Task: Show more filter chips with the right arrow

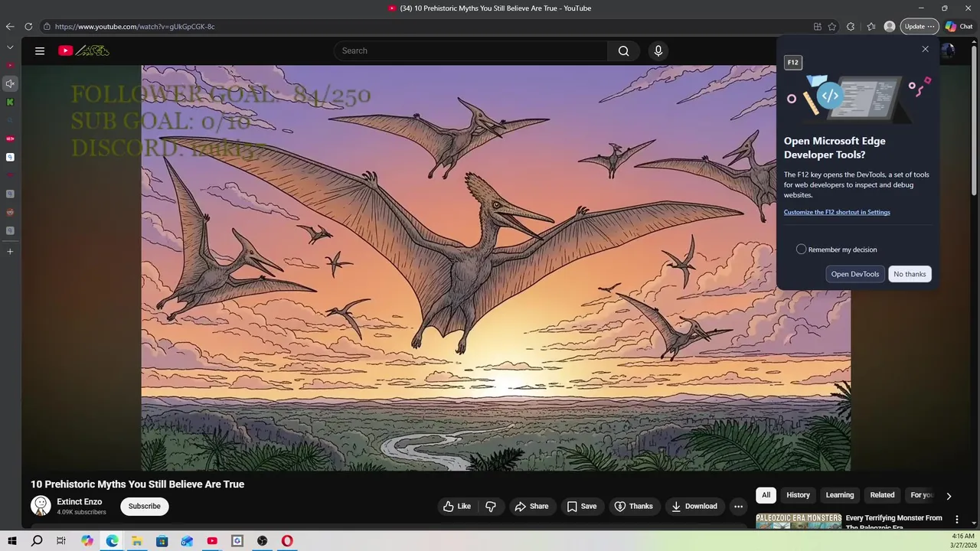Action: coord(949,496)
